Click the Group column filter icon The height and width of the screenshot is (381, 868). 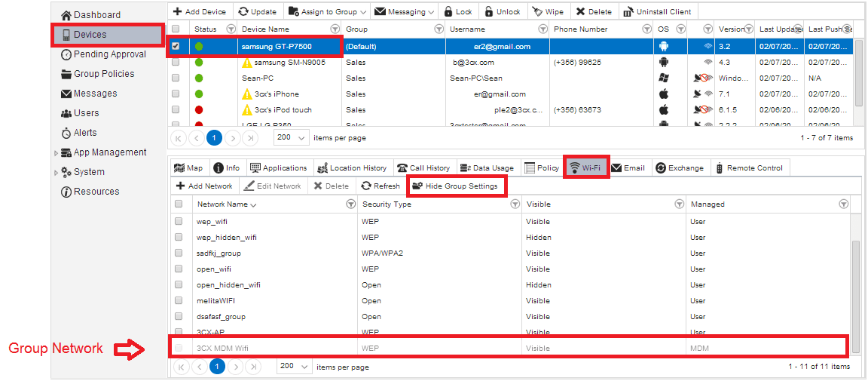[x=439, y=29]
